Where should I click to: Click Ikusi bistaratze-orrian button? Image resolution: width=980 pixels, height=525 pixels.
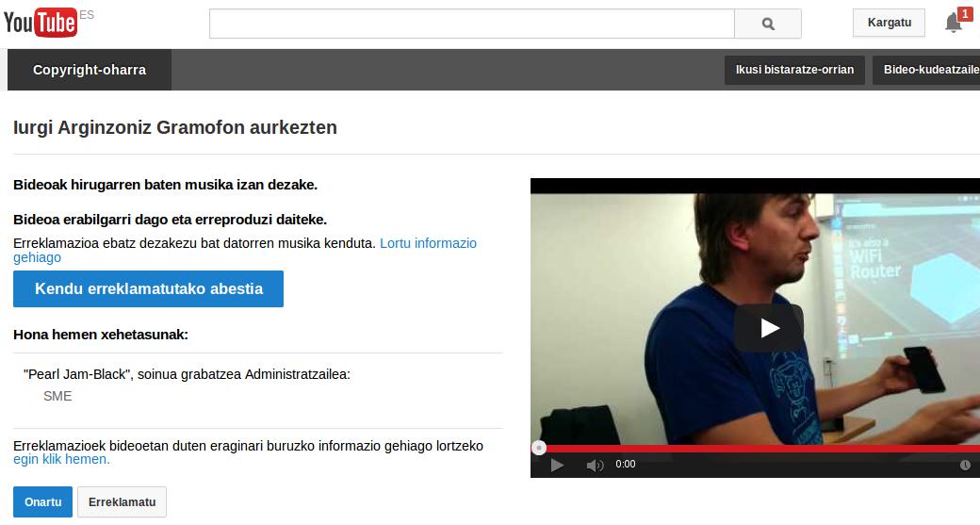pyautogui.click(x=794, y=70)
